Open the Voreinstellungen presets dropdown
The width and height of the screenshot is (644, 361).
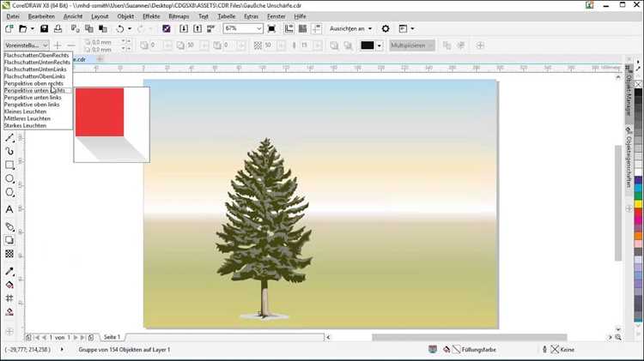(x=27, y=45)
